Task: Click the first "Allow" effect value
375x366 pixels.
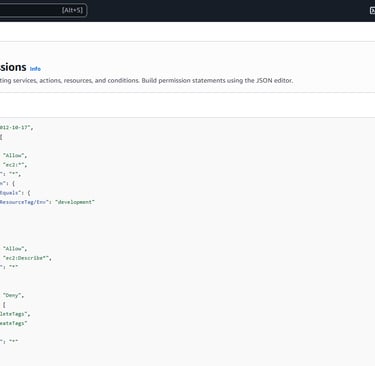Action: pyautogui.click(x=15, y=155)
